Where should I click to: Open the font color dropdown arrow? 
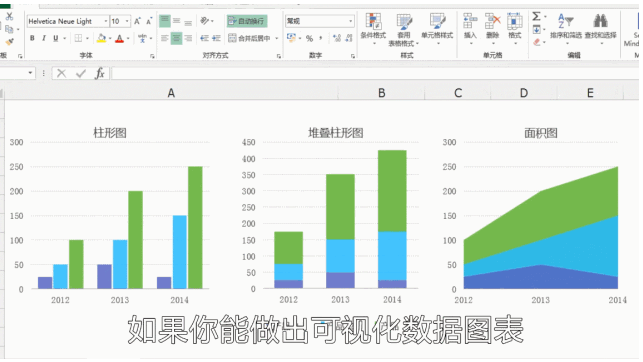click(128, 38)
